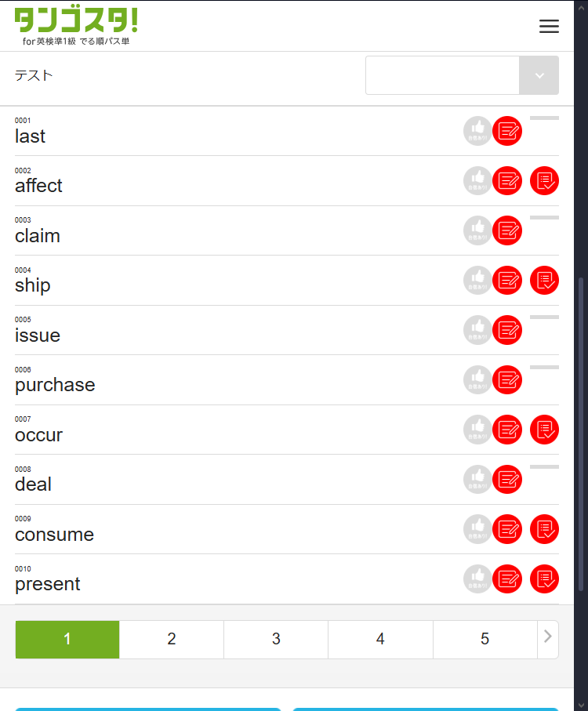Click the vertical scrollbar thumb
Screen dimensions: 588x711
(580, 431)
